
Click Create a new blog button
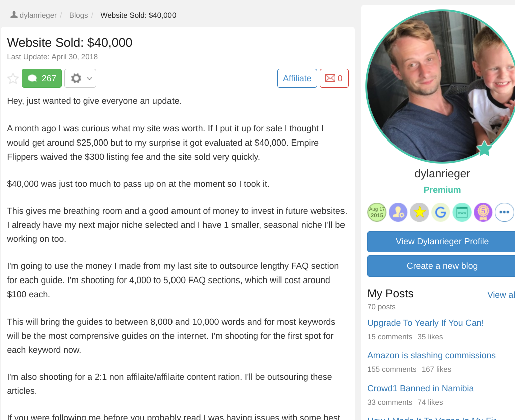(x=442, y=266)
